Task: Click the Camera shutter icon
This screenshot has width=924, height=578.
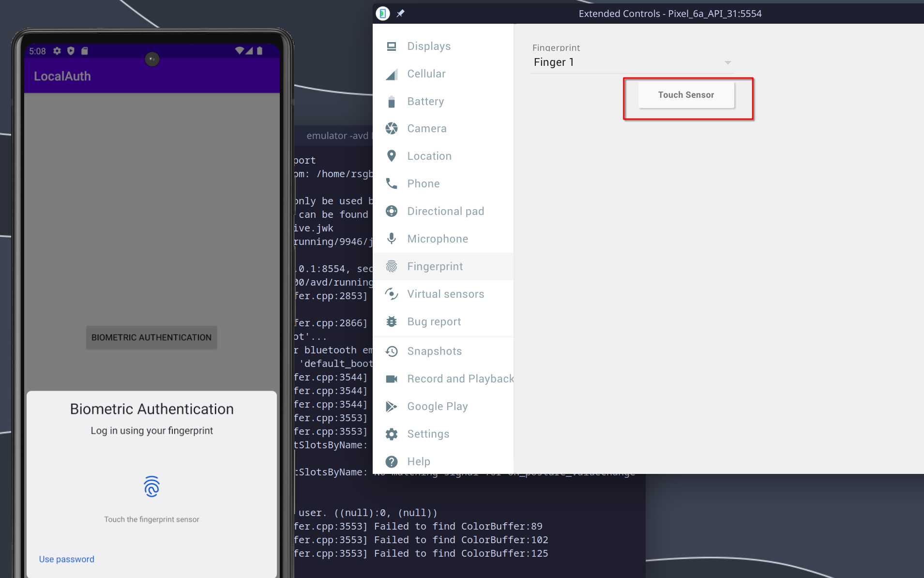Action: coord(392,129)
